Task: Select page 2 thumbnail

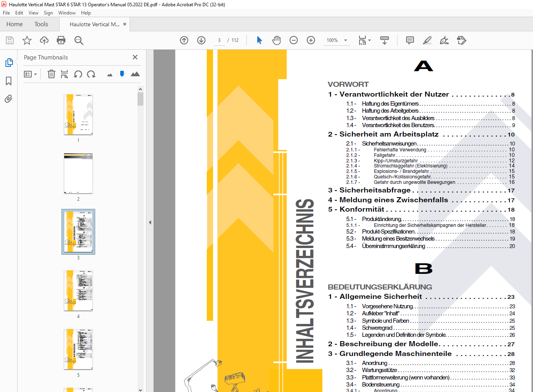Action: click(x=78, y=173)
